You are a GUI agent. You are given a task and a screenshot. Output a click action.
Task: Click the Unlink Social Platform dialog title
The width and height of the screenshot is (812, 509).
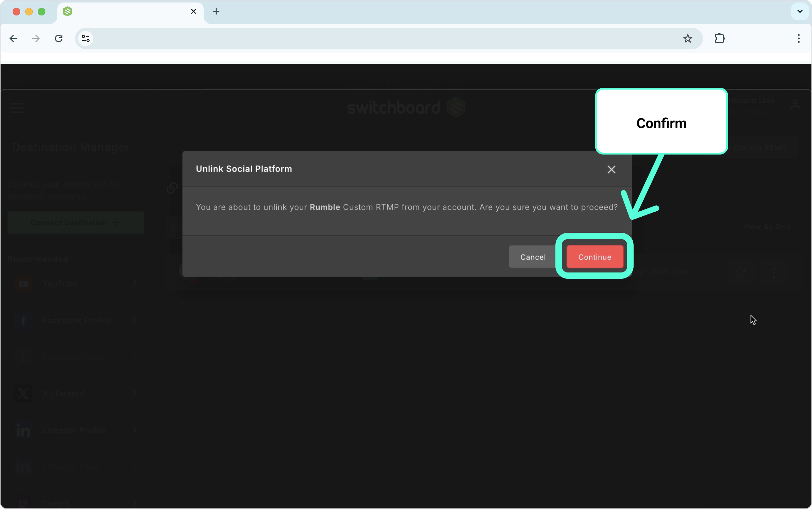pos(244,169)
